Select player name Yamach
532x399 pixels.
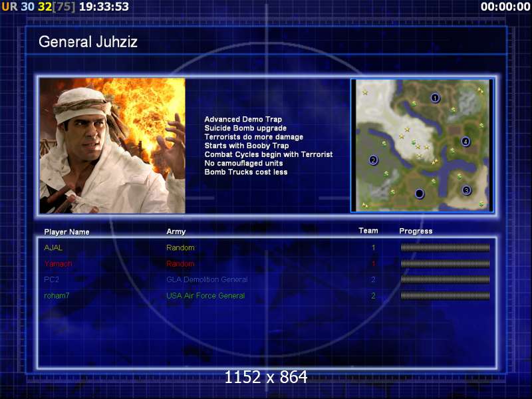58,263
